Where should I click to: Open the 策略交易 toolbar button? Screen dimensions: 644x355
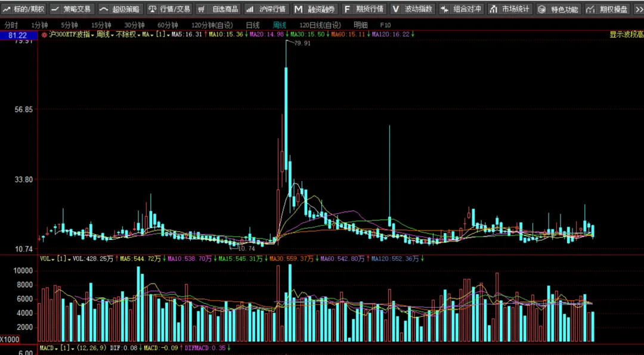72,9
